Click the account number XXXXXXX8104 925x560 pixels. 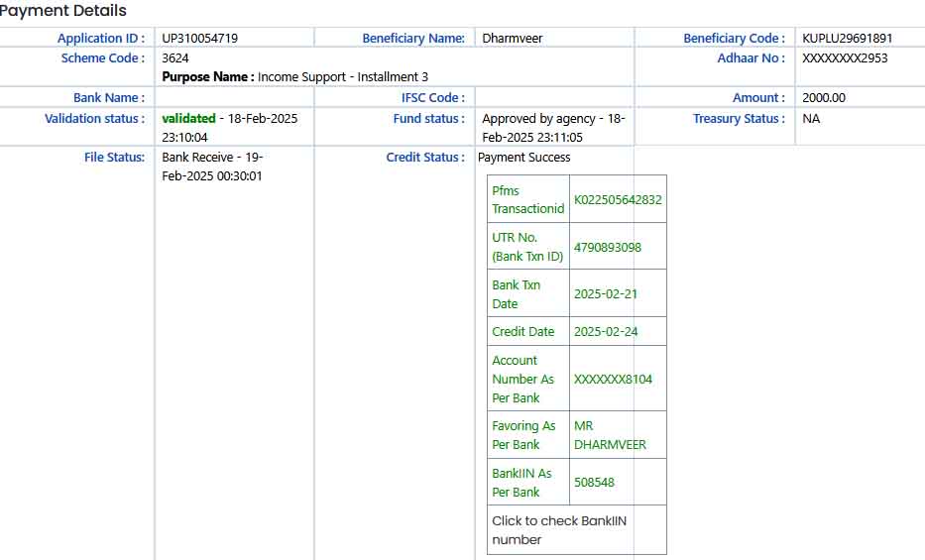coord(613,380)
